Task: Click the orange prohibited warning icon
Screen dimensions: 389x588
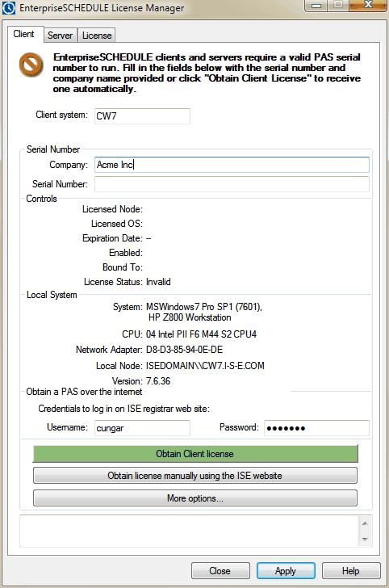Action: coord(31,65)
